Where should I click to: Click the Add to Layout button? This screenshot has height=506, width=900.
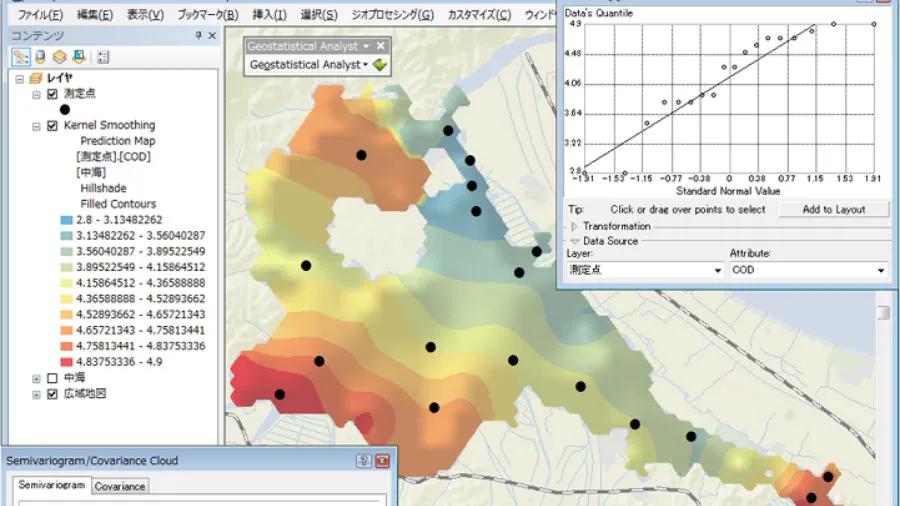pyautogui.click(x=833, y=209)
